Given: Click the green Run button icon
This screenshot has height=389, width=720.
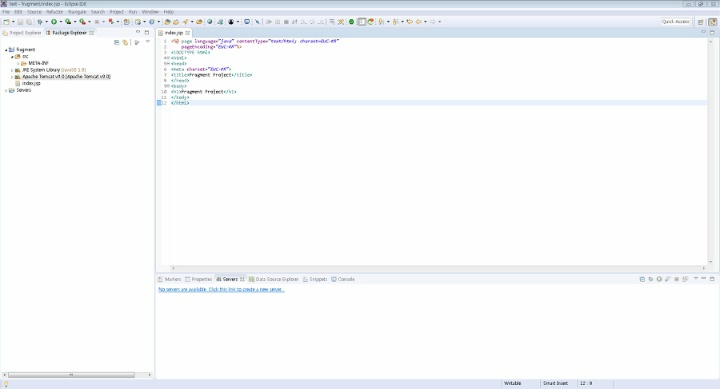Looking at the screenshot, I should click(x=54, y=22).
